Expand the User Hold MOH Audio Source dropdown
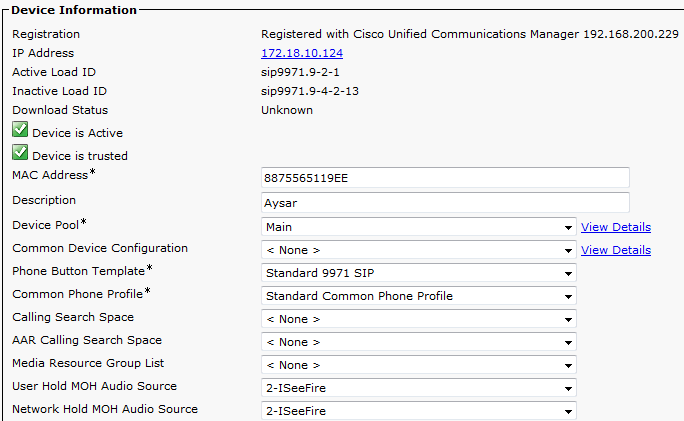The image size is (684, 421). (x=418, y=388)
